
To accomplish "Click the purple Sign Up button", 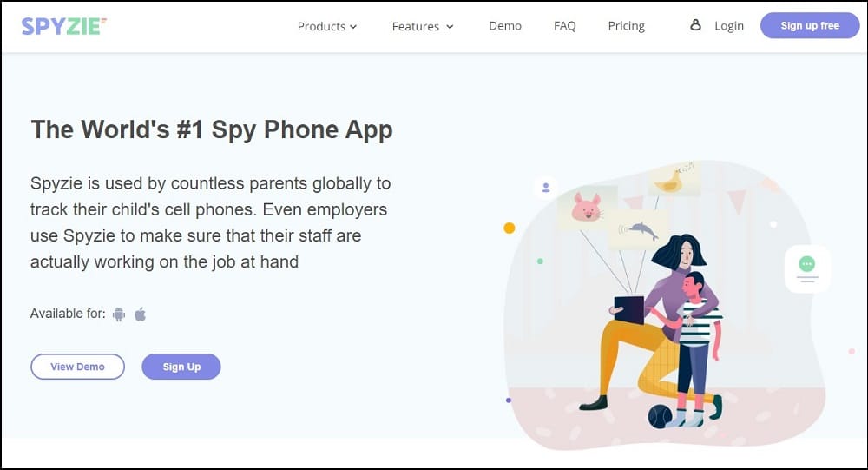I will pyautogui.click(x=181, y=367).
